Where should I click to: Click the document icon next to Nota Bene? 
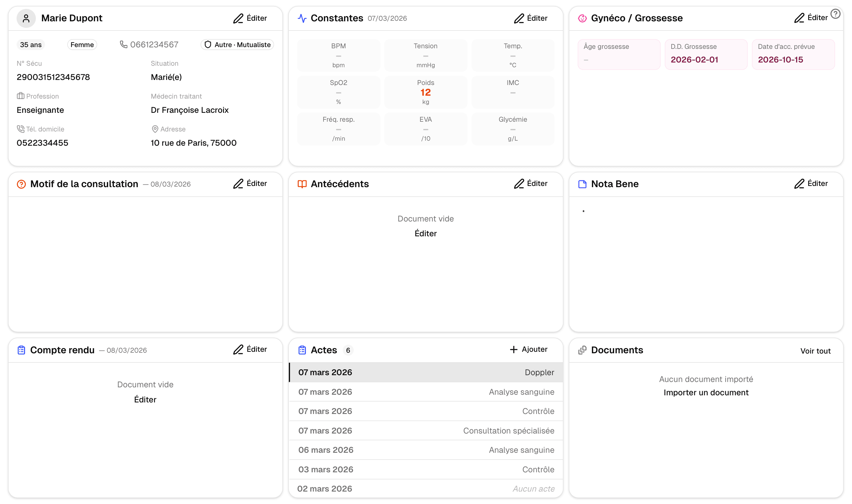(x=582, y=184)
